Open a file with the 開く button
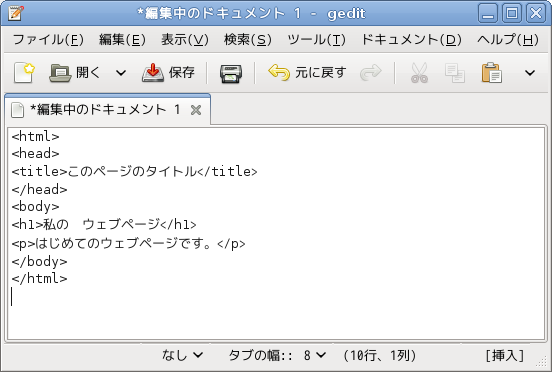Screen dimensions: 552x372 pos(74,73)
